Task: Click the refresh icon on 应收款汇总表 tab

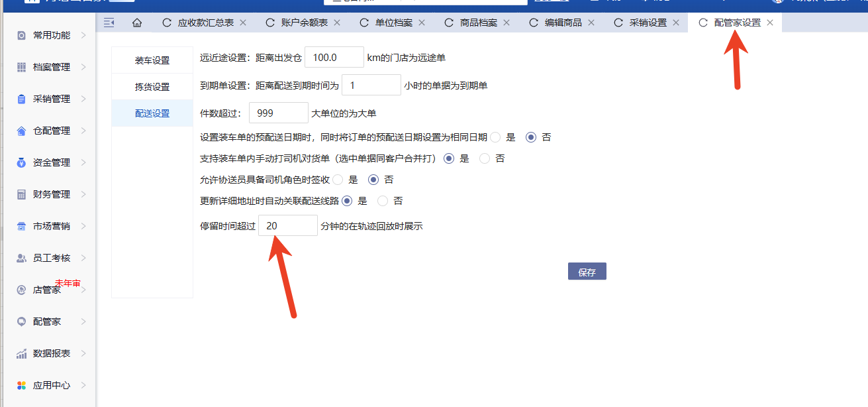Action: (x=167, y=23)
